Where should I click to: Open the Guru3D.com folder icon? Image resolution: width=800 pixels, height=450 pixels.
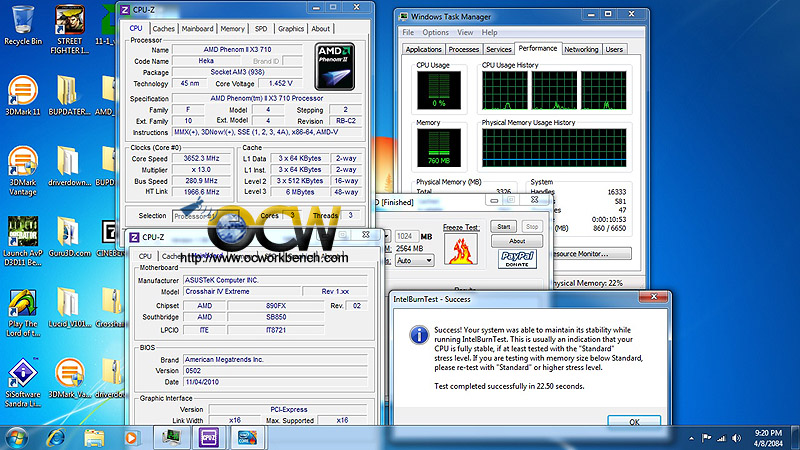[x=69, y=237]
